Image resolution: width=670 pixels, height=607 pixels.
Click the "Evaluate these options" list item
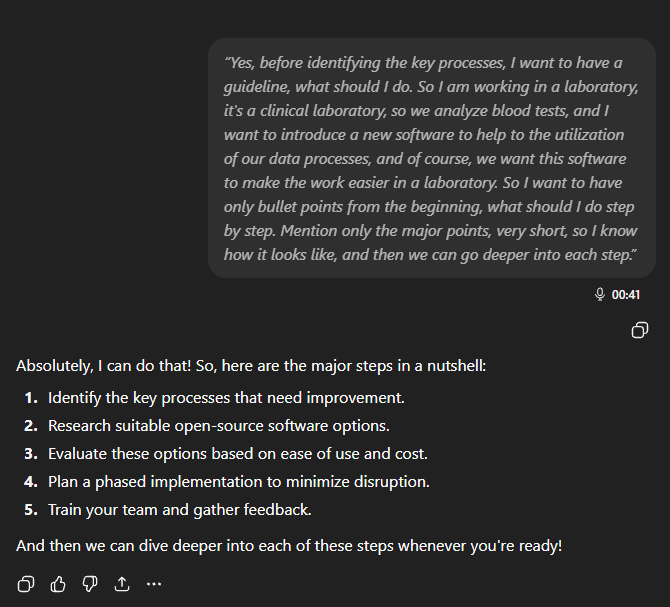(x=237, y=454)
